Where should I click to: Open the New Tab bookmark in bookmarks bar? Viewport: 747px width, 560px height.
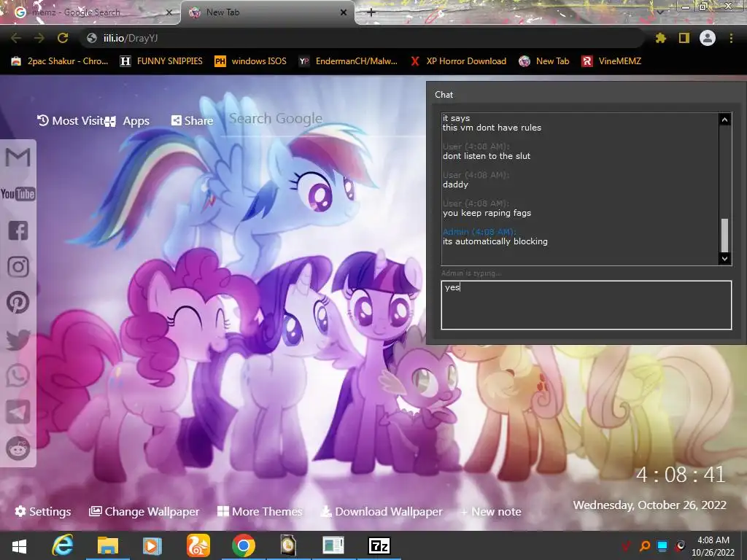(544, 61)
